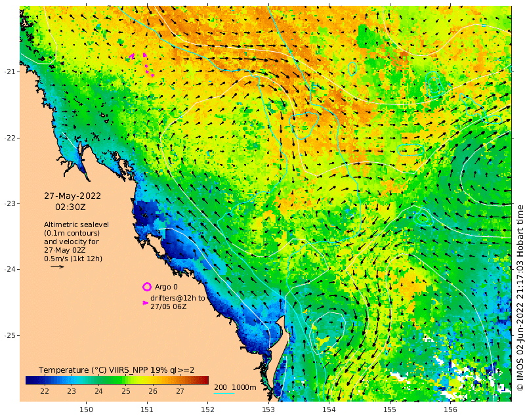Select the '02:30Z' time label
This screenshot has width=525, height=420.
pyautogui.click(x=70, y=207)
